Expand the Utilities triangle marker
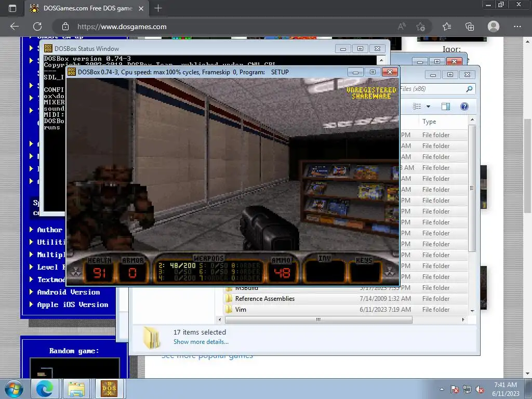 click(31, 242)
